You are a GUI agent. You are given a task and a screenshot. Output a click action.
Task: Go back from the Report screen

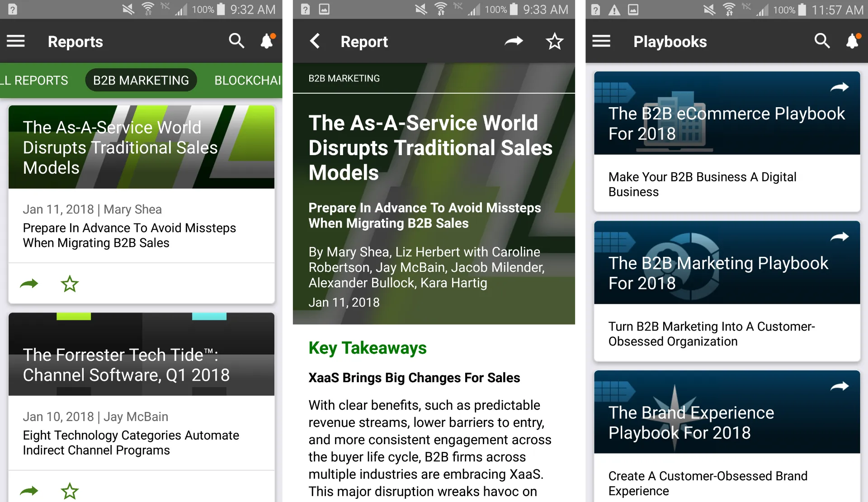coord(315,41)
